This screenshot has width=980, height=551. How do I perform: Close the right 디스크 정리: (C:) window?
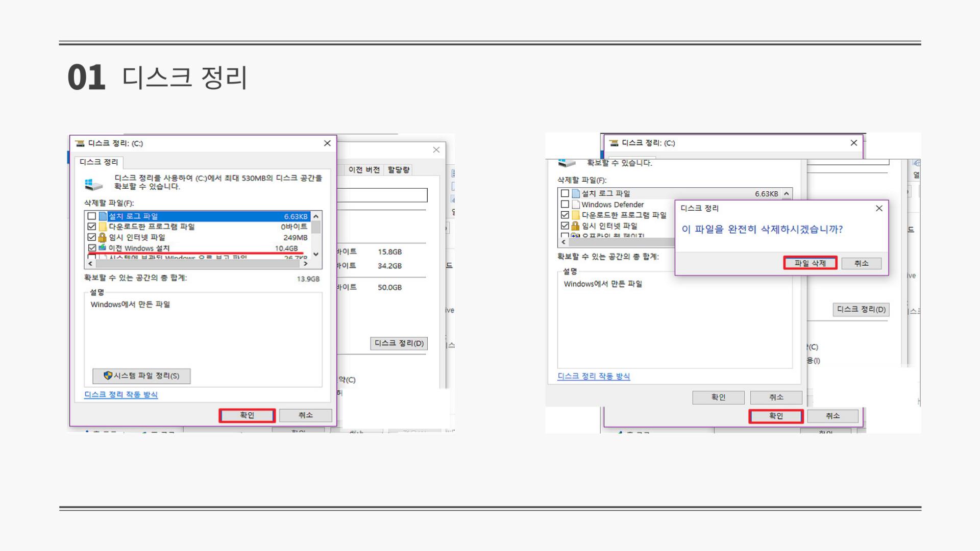click(853, 143)
